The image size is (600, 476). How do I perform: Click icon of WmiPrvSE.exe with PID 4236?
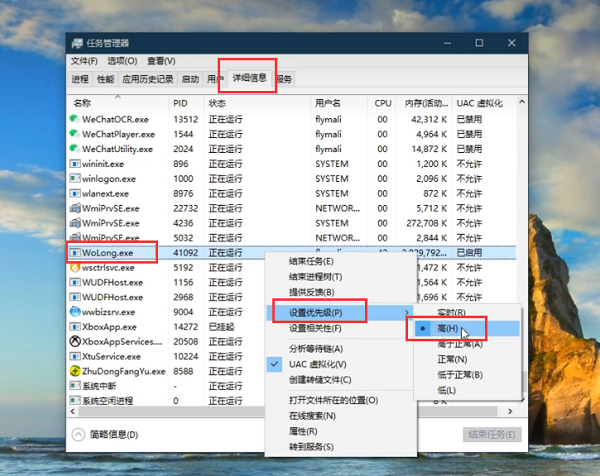click(x=75, y=223)
